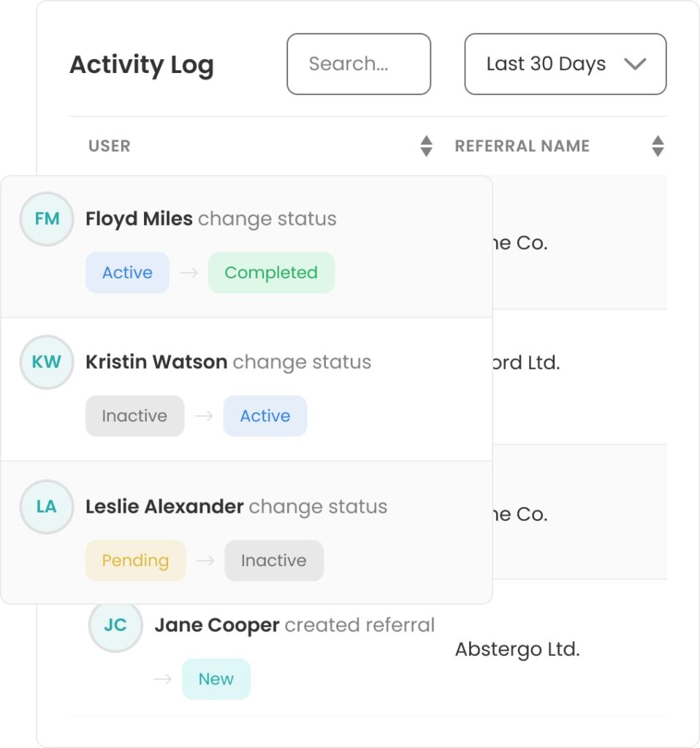Open Jane Cooper's name link
The image size is (700, 748).
pyautogui.click(x=217, y=625)
